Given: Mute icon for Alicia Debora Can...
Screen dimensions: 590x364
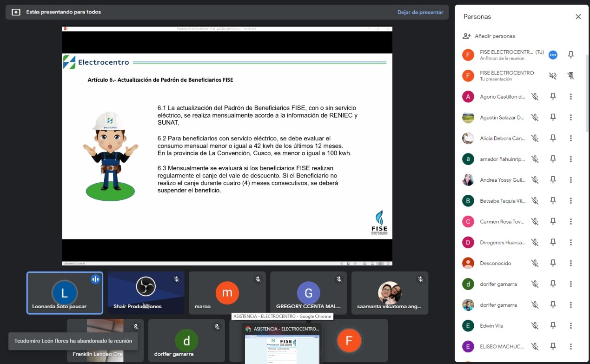Looking at the screenshot, I should 535,138.
